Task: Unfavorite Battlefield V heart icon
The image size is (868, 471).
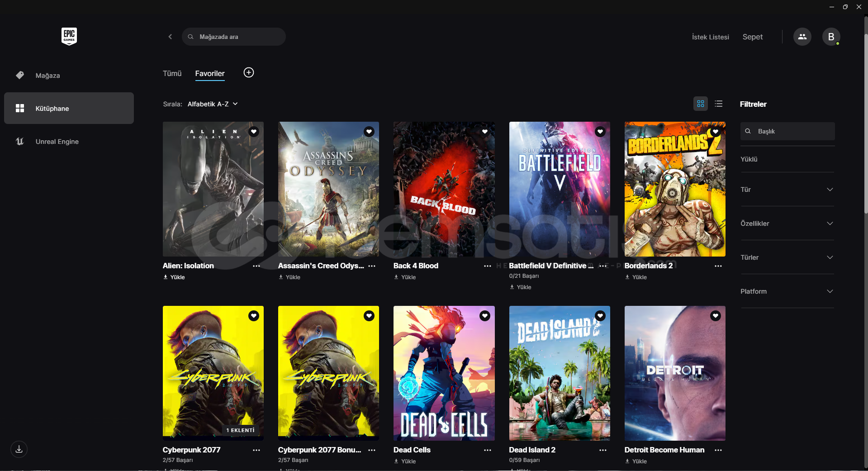Action: tap(600, 132)
